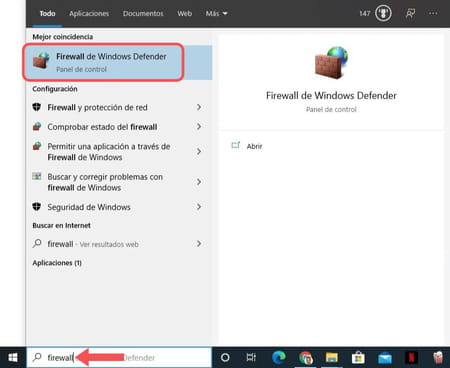Click the Aplicaciones (1) heading
The height and width of the screenshot is (368, 450).
57,263
